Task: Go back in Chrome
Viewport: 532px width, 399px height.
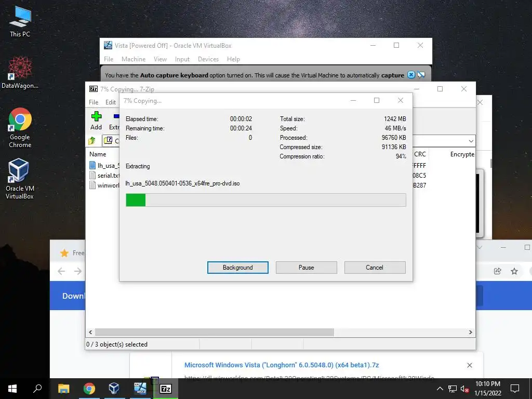Action: pyautogui.click(x=61, y=271)
